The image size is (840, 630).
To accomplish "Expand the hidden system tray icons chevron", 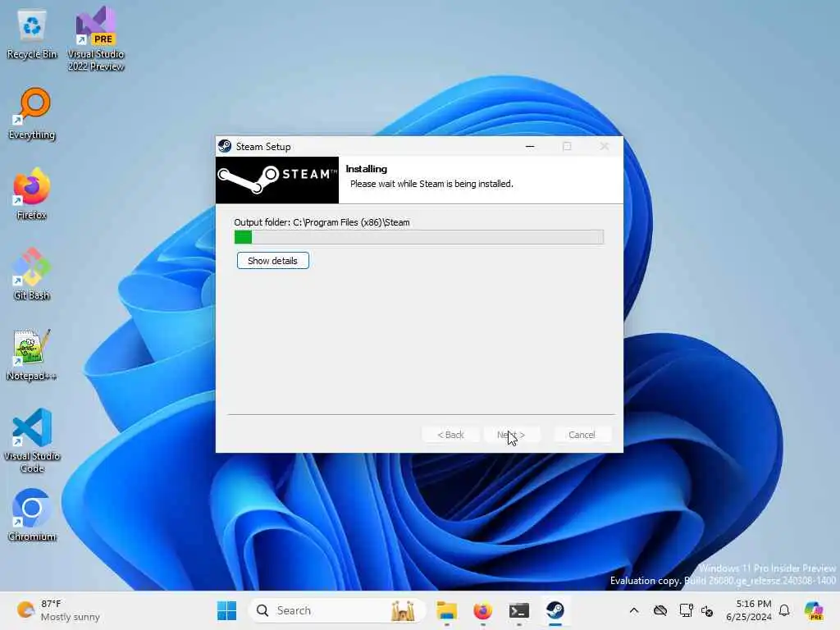I will coord(634,610).
